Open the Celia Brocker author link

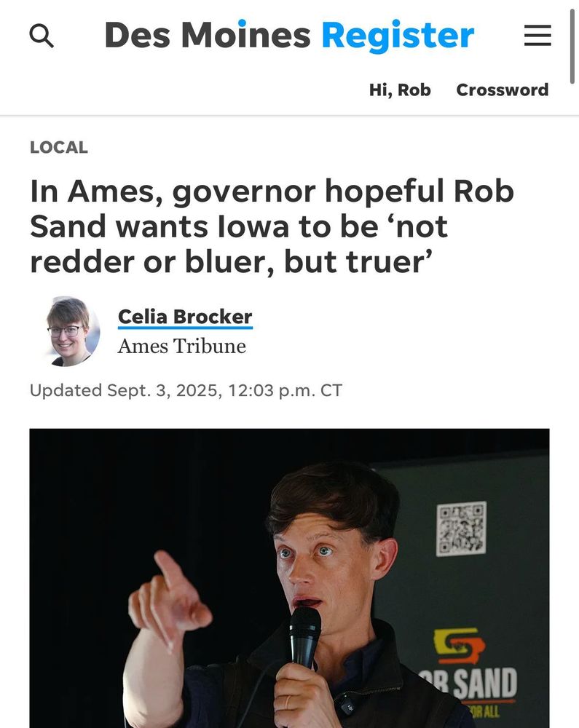click(x=185, y=317)
